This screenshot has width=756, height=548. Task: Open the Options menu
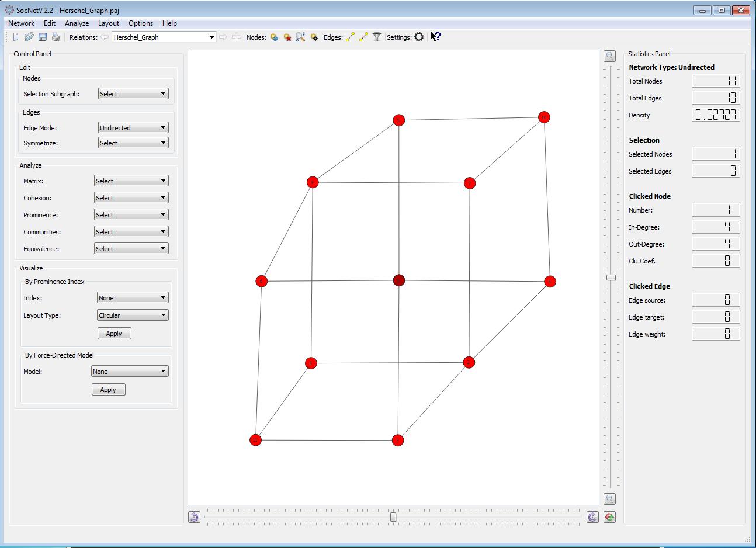pyautogui.click(x=141, y=23)
